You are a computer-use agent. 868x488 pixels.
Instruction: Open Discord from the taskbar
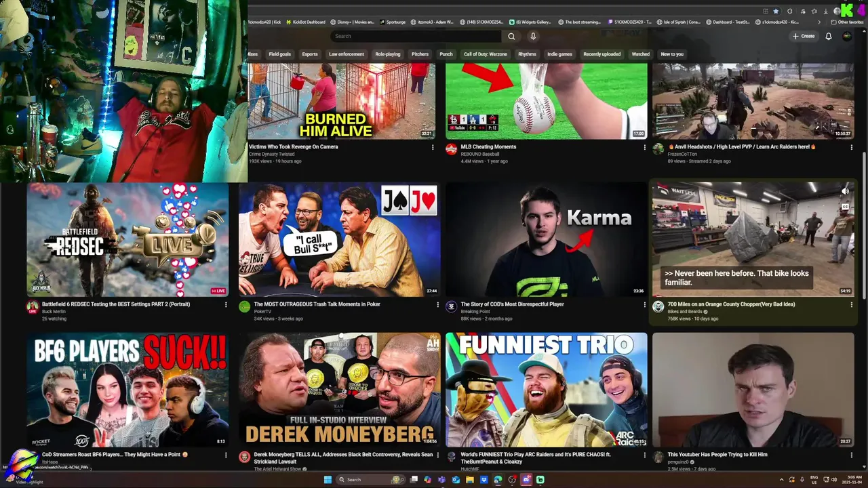pyautogui.click(x=526, y=480)
